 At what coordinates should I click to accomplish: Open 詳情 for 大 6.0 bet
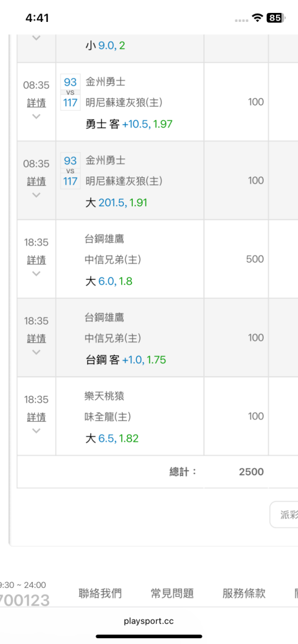36,260
